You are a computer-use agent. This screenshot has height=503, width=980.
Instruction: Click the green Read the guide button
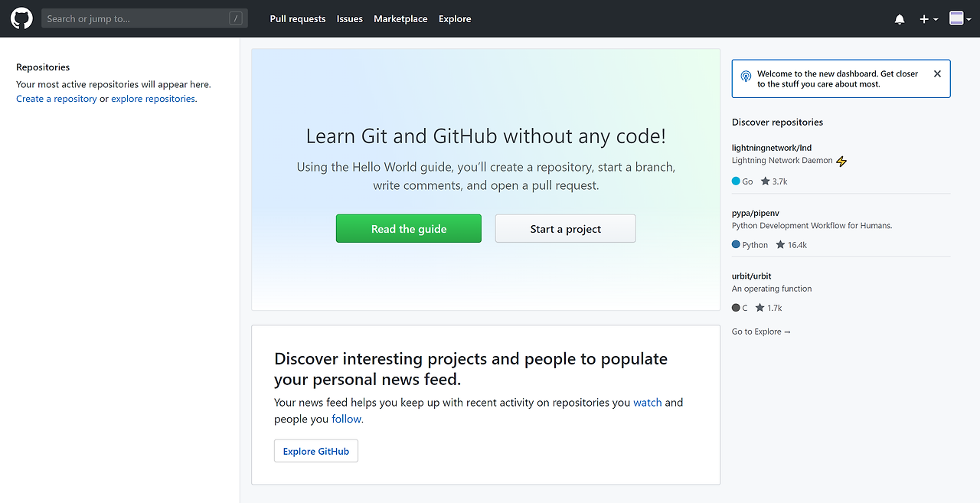point(409,229)
